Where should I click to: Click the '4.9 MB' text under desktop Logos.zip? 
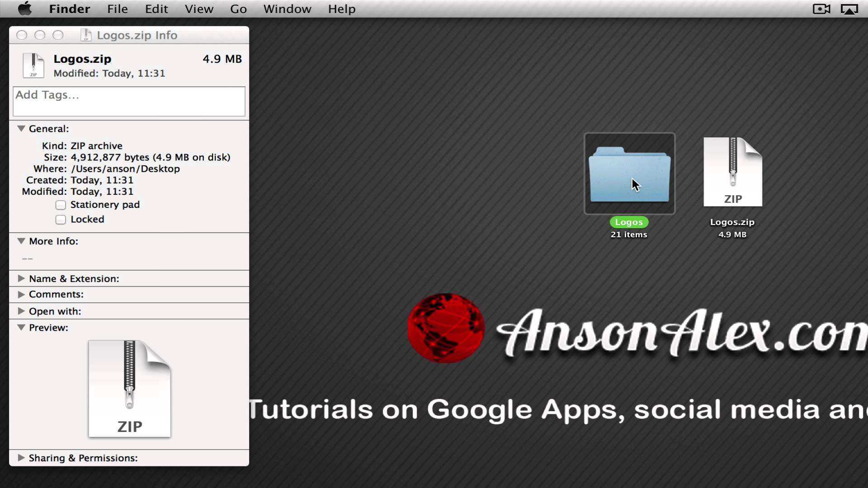tap(732, 235)
